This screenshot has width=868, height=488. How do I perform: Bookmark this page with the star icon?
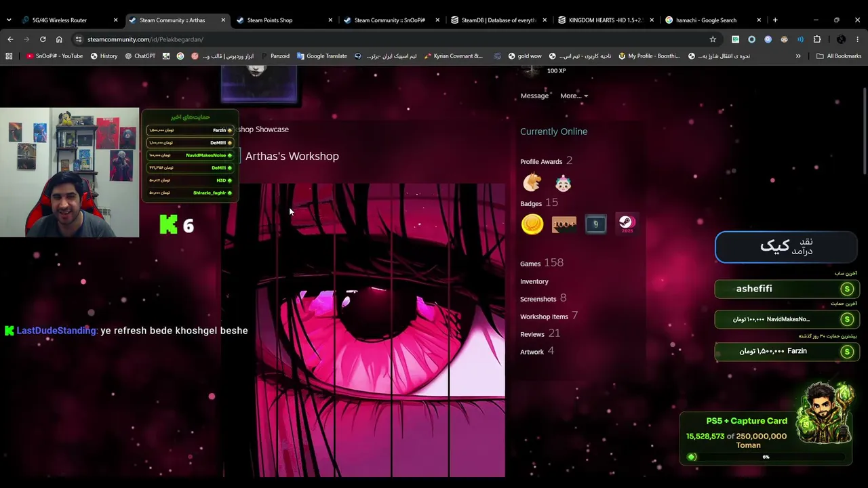click(x=713, y=39)
